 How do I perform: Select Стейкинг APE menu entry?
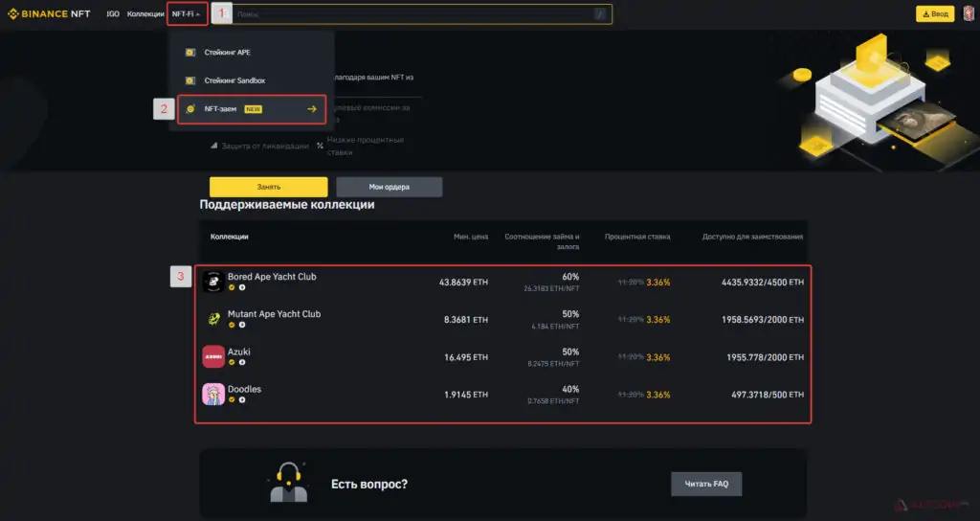tap(252, 53)
